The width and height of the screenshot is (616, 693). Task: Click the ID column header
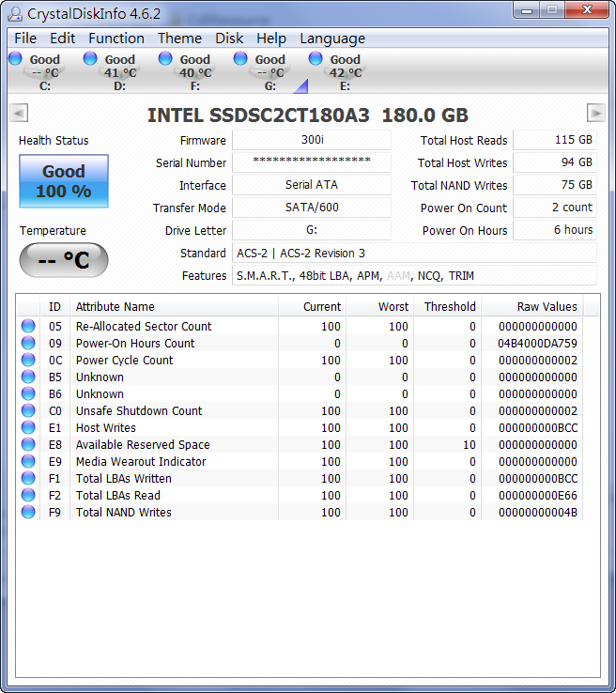(x=54, y=306)
